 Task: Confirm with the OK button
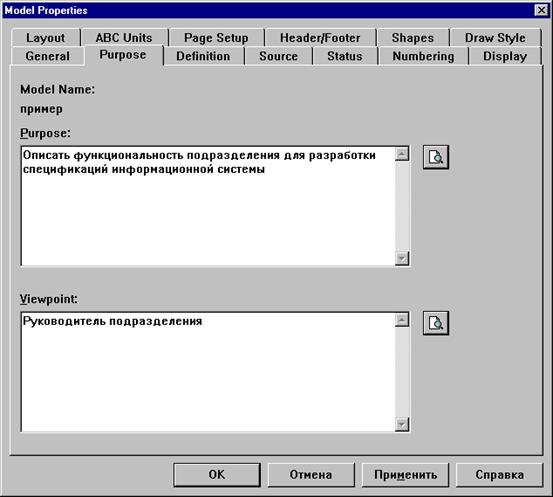tap(217, 475)
